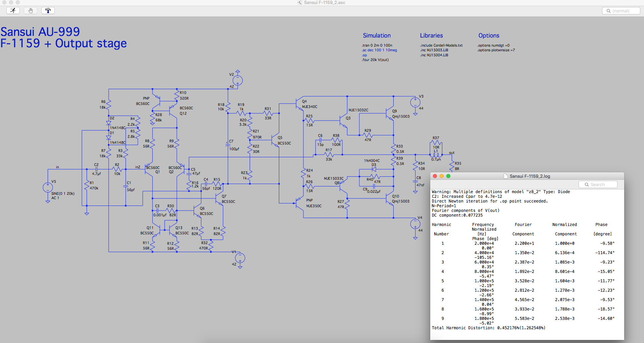Click the Halt simulation hand icon
The height and width of the screenshot is (343, 644).
pos(31,10)
